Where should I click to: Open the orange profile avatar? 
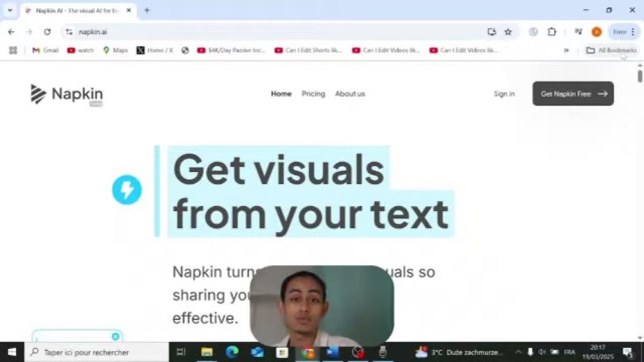pos(597,31)
